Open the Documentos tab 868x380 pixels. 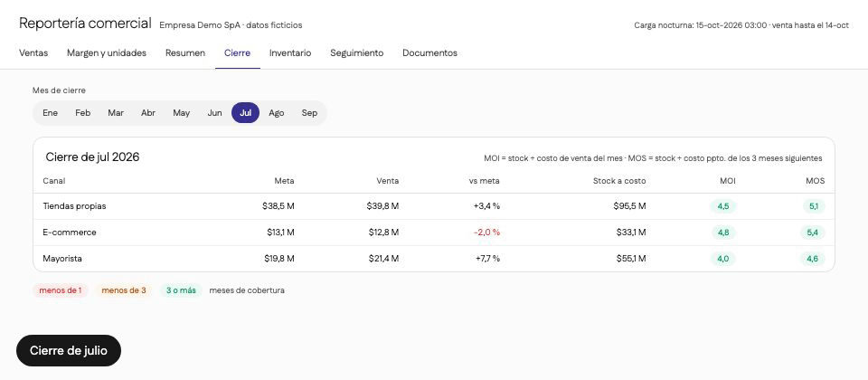429,53
